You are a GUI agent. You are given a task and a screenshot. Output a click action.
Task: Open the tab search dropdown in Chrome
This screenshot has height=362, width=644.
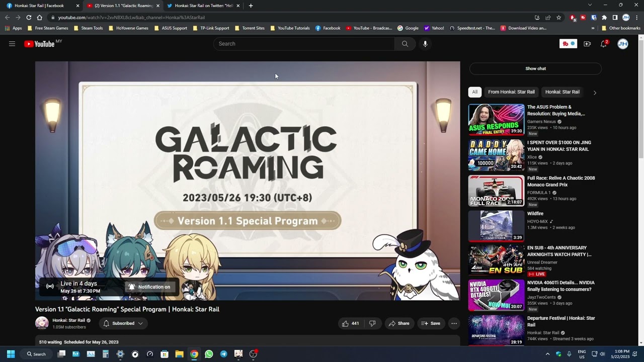(x=590, y=5)
